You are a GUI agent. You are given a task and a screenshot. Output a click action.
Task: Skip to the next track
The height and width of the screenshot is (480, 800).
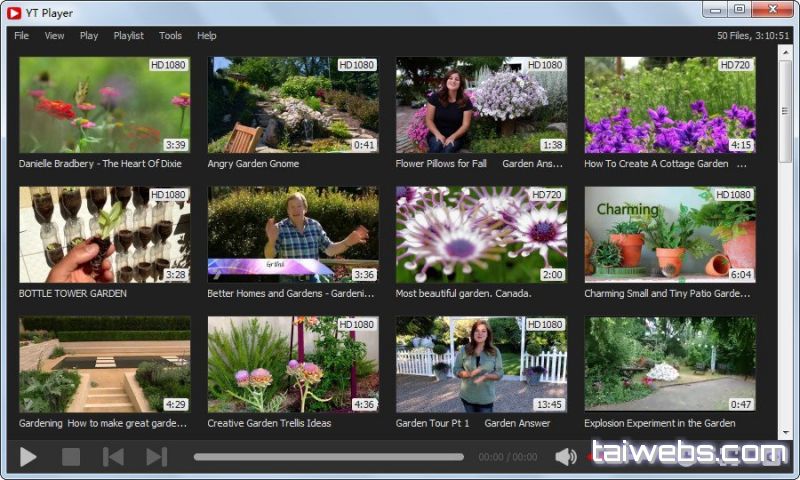156,457
